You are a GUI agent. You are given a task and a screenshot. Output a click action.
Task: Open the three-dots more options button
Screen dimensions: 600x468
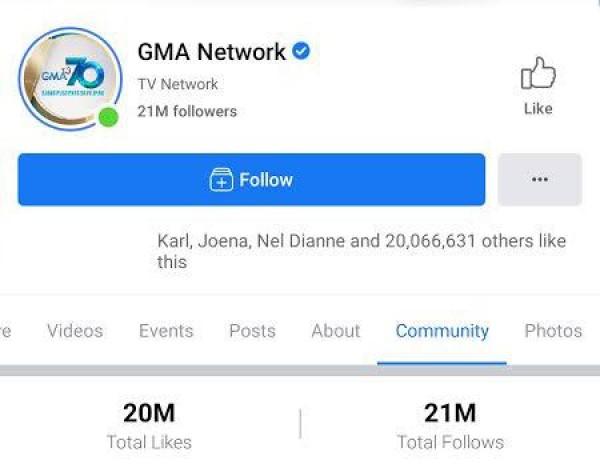[x=539, y=180]
